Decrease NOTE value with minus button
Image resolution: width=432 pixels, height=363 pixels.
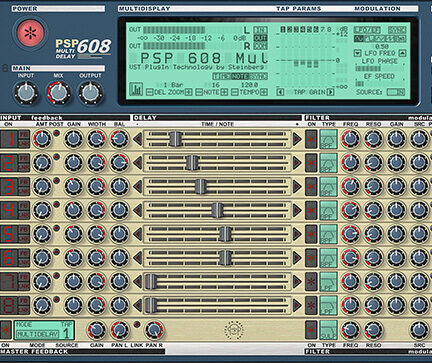pos(199,92)
